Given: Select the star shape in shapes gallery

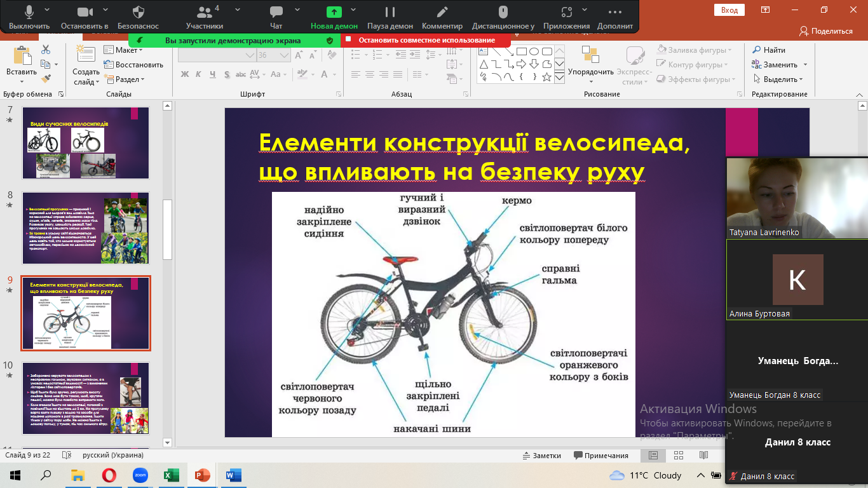Looking at the screenshot, I should (547, 77).
